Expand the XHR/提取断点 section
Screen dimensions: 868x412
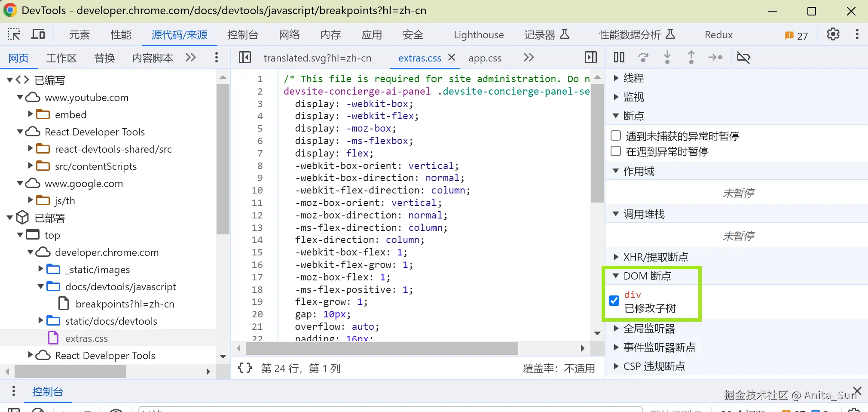616,257
